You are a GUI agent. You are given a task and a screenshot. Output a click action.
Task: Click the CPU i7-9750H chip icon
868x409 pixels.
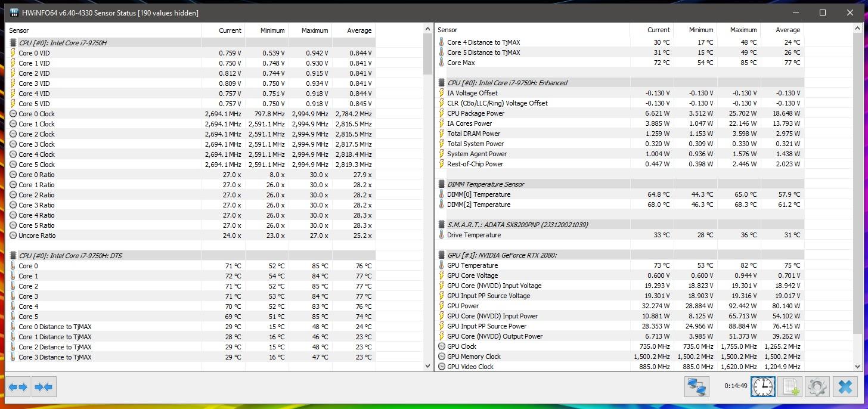[14, 43]
